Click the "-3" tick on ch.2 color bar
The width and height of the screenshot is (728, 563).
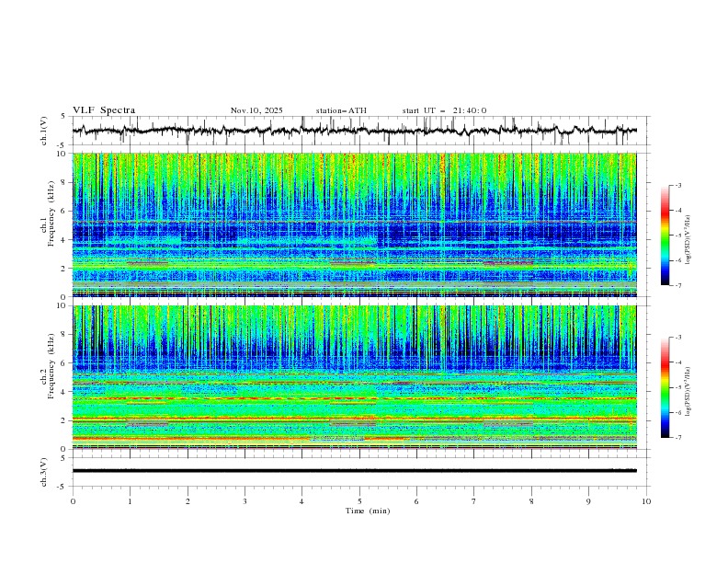[678, 338]
